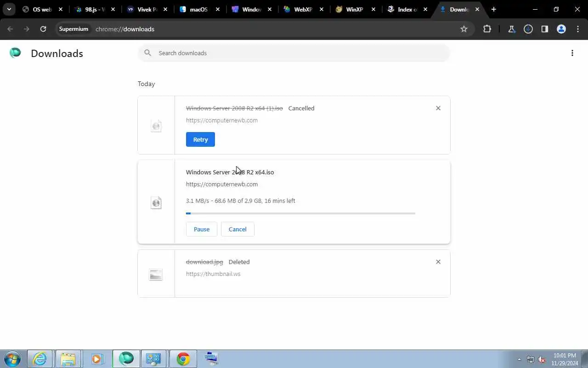Toggle the side panel icon
Image resolution: width=588 pixels, height=368 pixels.
pos(545,29)
